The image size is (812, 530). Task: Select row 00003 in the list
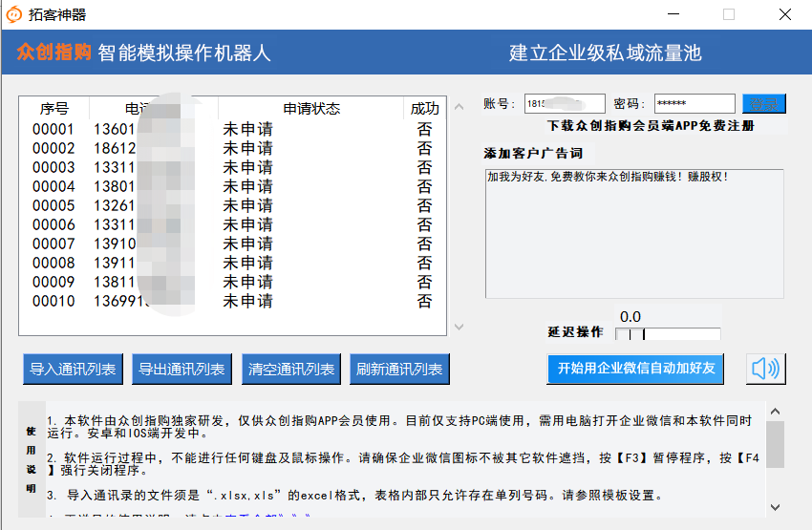(232, 167)
